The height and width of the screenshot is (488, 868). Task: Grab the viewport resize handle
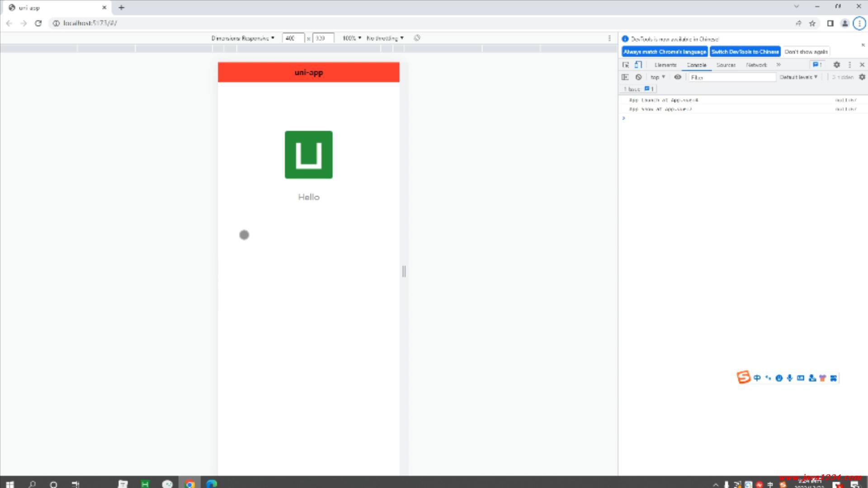pyautogui.click(x=404, y=271)
